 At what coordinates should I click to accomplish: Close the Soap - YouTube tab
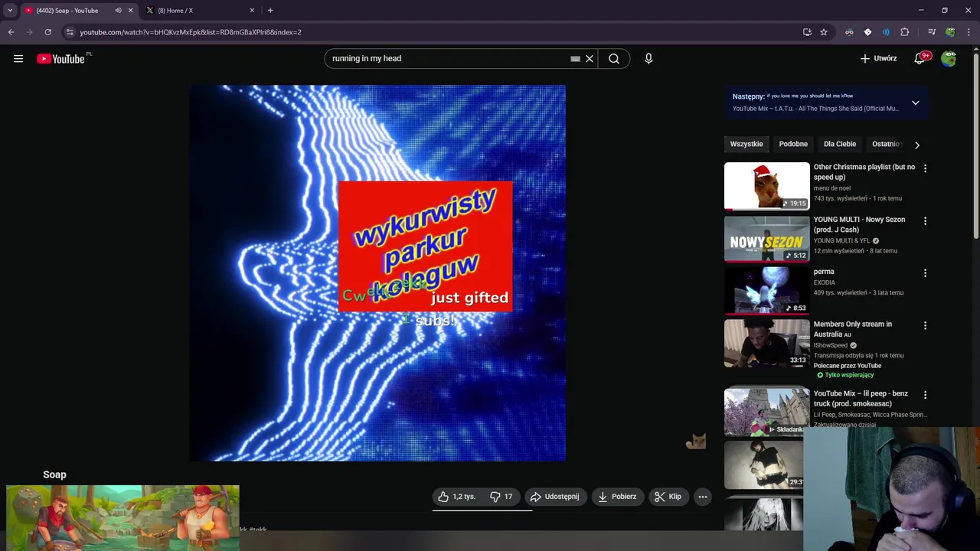[130, 11]
